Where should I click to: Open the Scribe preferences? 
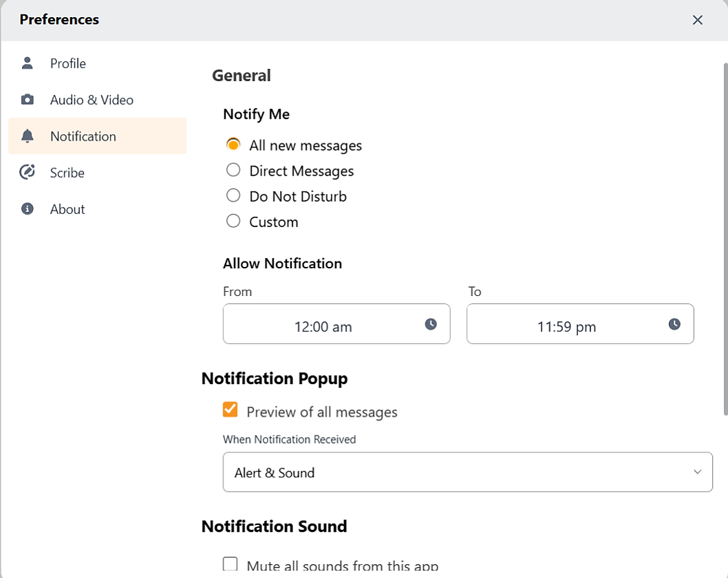coord(98,173)
